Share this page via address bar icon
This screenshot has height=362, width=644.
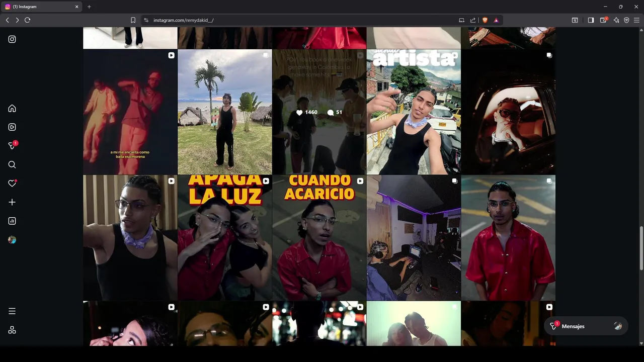473,20
